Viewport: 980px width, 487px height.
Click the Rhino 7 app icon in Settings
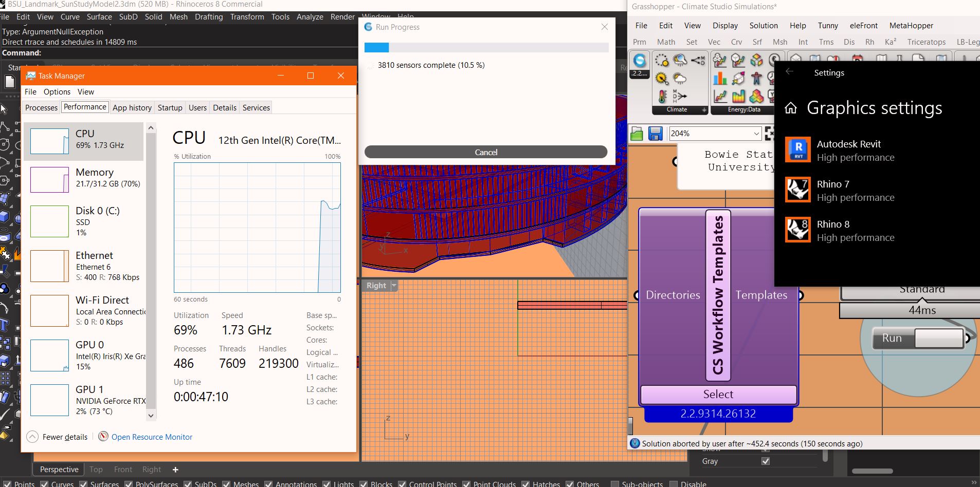(798, 190)
